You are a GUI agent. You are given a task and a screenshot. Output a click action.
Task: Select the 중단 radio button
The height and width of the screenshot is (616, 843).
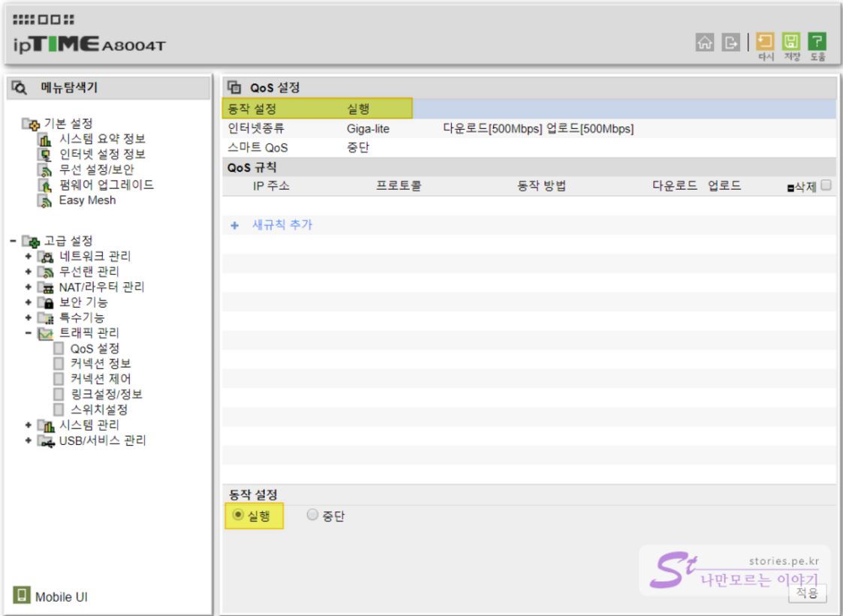(312, 515)
